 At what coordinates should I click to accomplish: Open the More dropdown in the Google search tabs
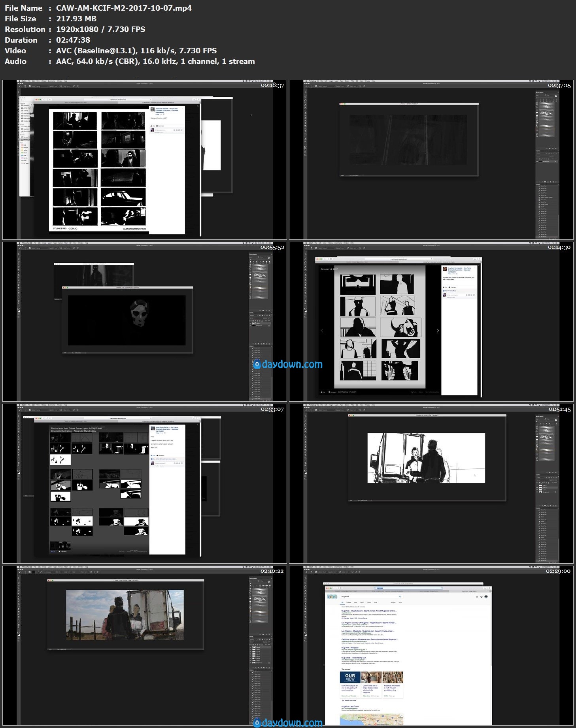[x=375, y=602]
